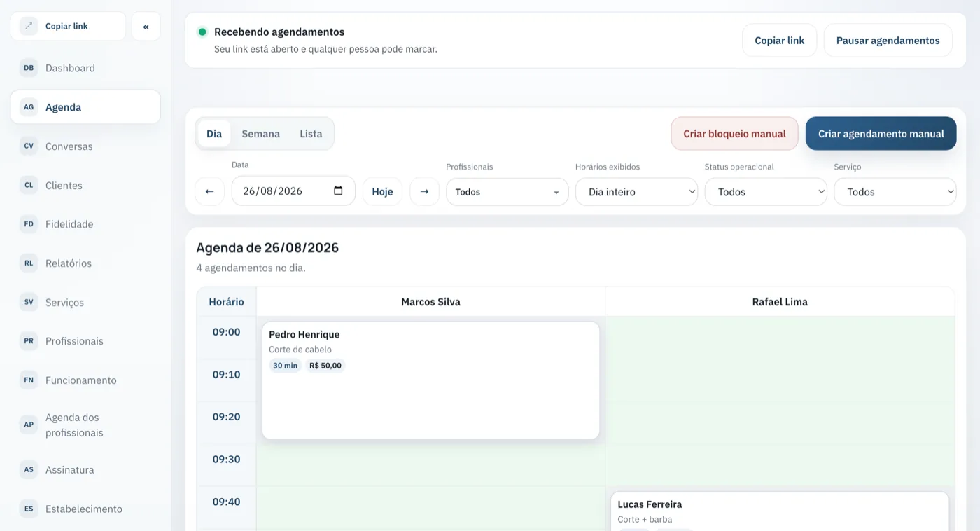Screen dimensions: 980x531
Task: Click the sidebar Copiar link button
Action: [x=68, y=26]
